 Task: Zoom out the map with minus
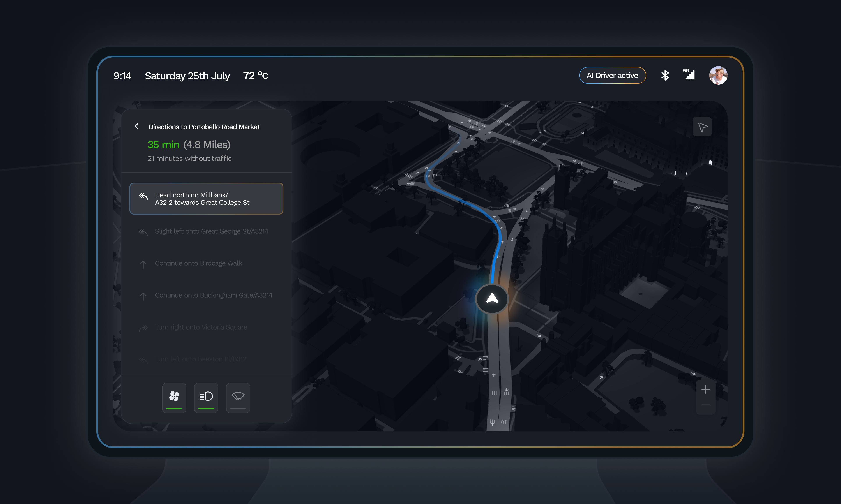coord(705,405)
